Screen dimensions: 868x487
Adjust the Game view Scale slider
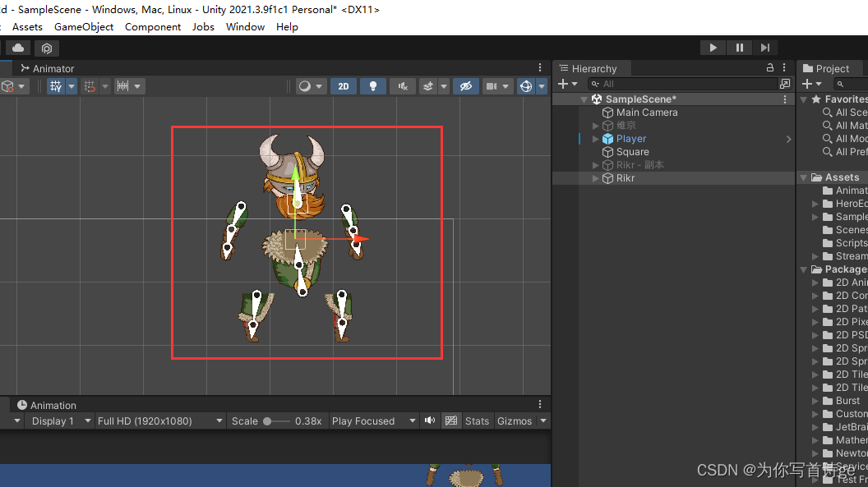[276, 421]
